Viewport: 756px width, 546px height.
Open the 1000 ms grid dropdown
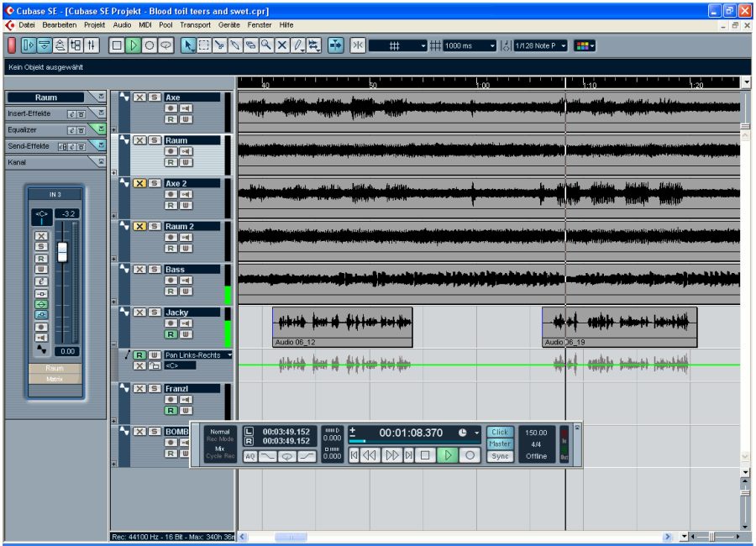(x=469, y=46)
